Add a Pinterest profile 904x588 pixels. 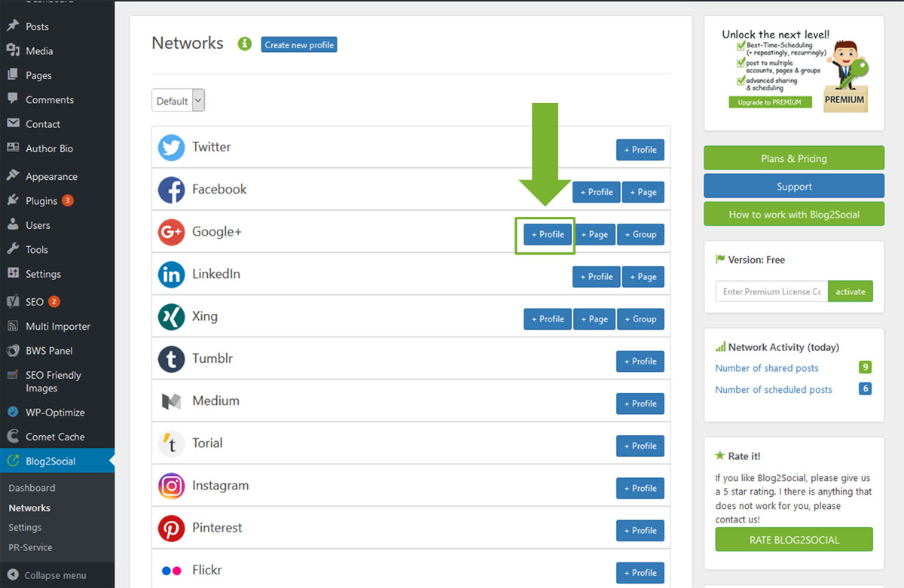click(640, 531)
